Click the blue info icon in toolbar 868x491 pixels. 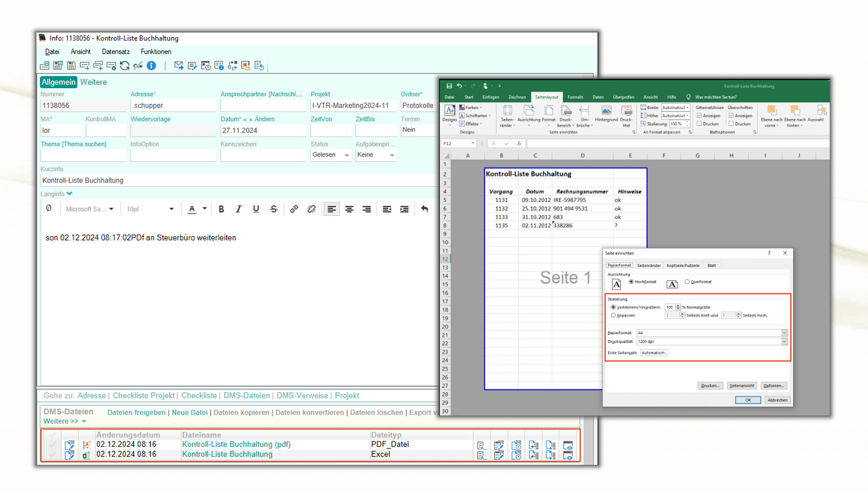coord(152,65)
